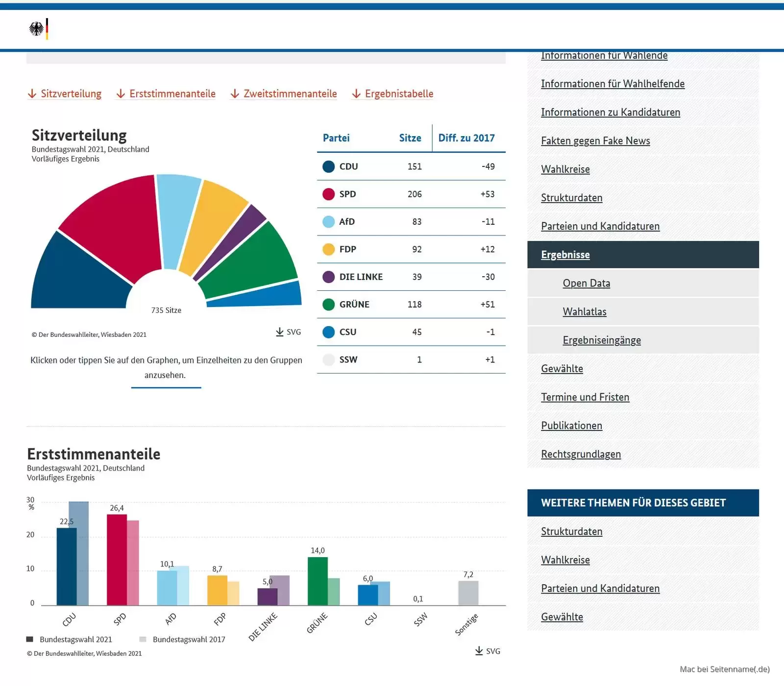Go to Zweitstimmenanteile anchor link
The height and width of the screenshot is (686, 784).
click(284, 94)
